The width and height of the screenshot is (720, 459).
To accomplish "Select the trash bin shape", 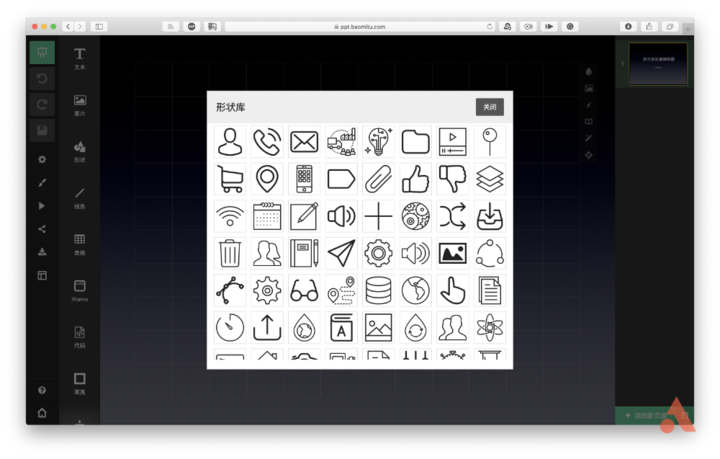I will click(230, 253).
